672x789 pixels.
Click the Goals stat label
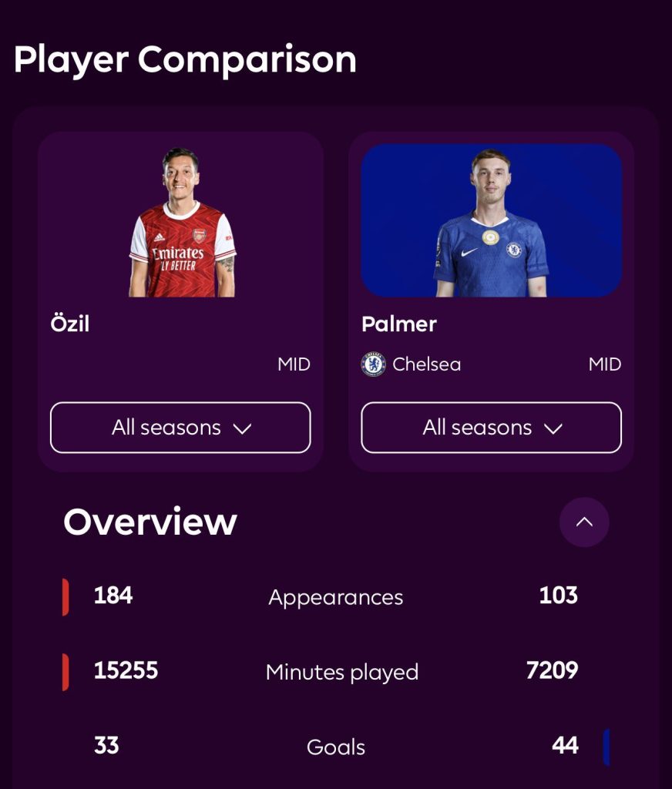tap(337, 747)
